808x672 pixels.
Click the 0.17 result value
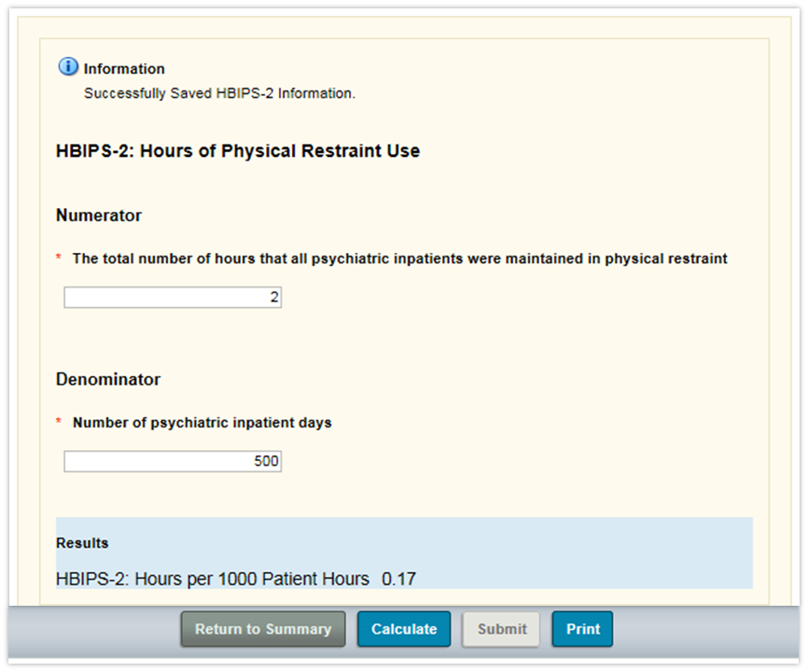pyautogui.click(x=399, y=580)
